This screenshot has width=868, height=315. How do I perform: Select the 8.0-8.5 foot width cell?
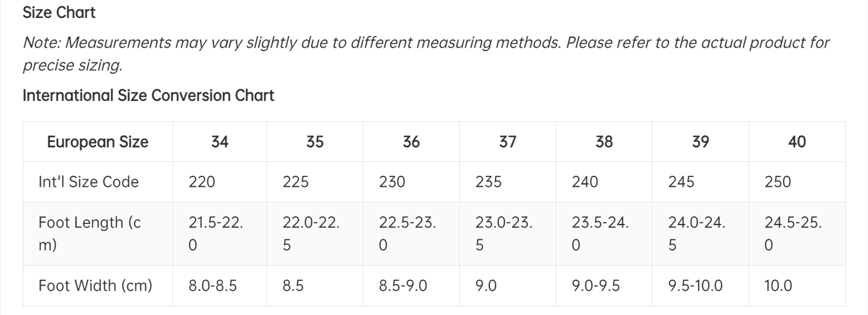[213, 286]
